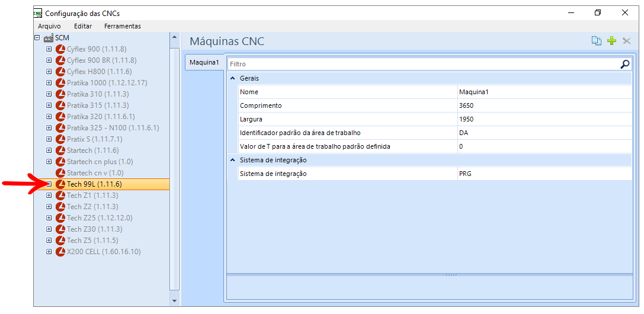Expand the Pratix S tree node
The width and height of the screenshot is (644, 314).
click(x=49, y=139)
